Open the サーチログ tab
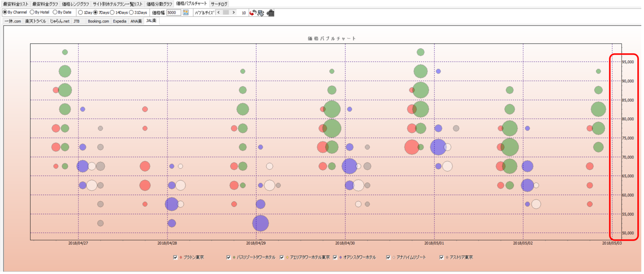Viewport: 644px width, 274px height. (219, 4)
